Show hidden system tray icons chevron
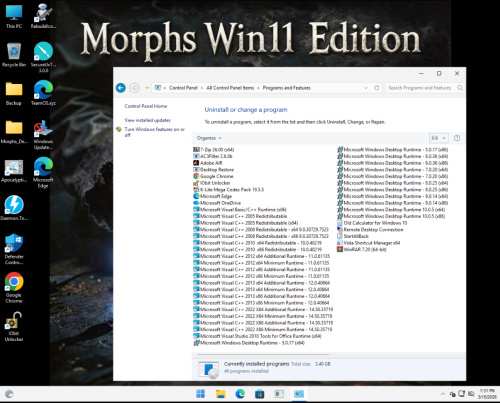 [x=443, y=394]
